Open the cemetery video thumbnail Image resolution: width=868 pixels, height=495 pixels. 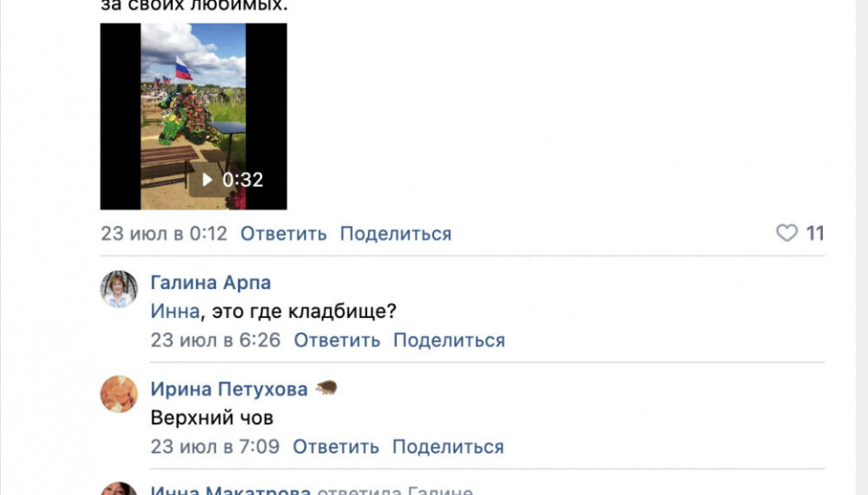click(x=193, y=117)
